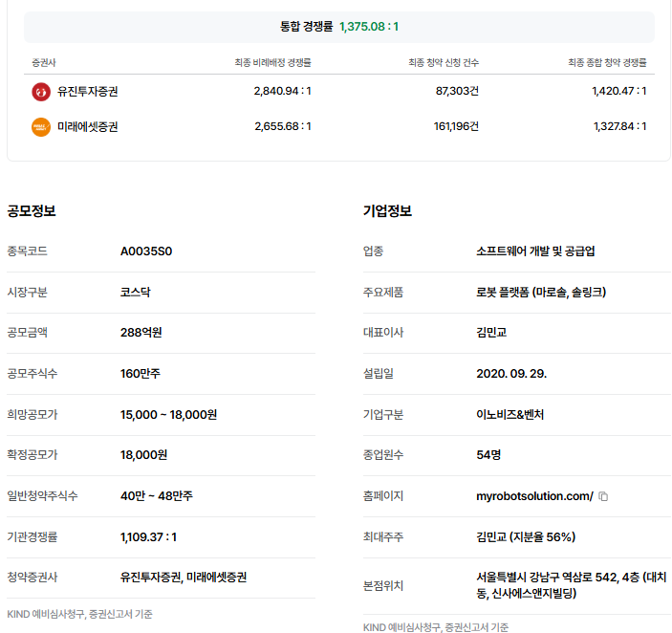Select the 이노비즈&벤처 value
The width and height of the screenshot is (672, 633).
tap(510, 415)
